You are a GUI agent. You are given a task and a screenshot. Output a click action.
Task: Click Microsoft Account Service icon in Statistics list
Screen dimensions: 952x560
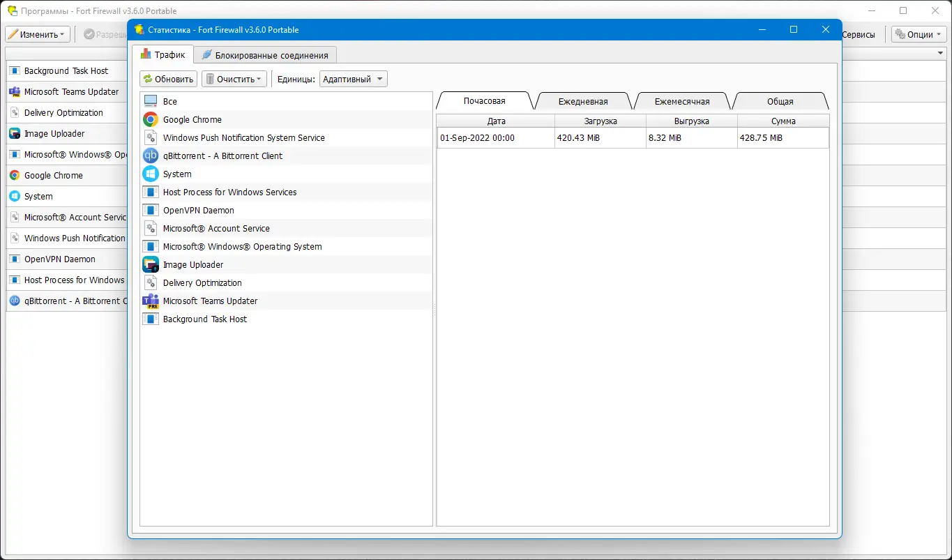tap(151, 228)
